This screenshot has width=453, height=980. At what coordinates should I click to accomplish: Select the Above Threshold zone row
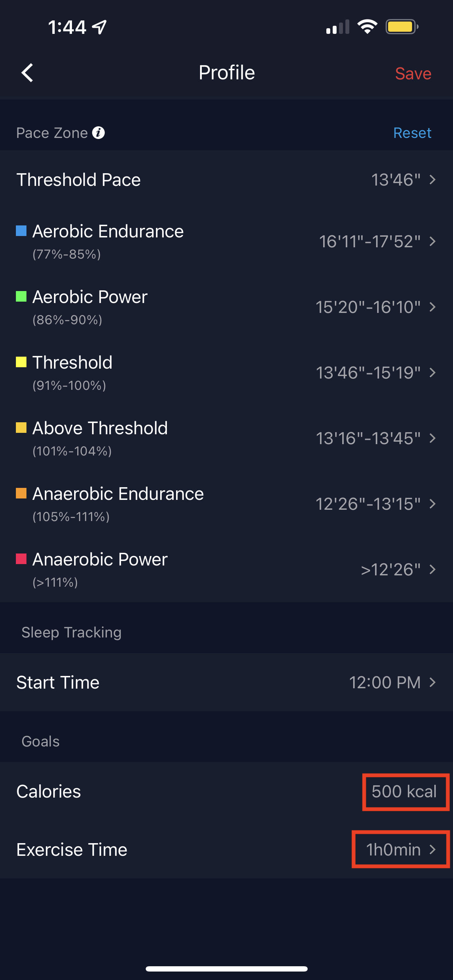click(226, 438)
